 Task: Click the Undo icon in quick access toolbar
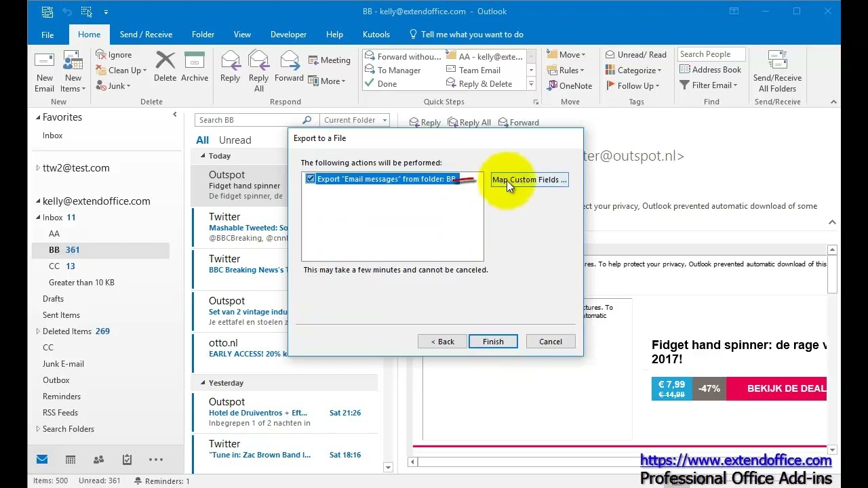[66, 12]
